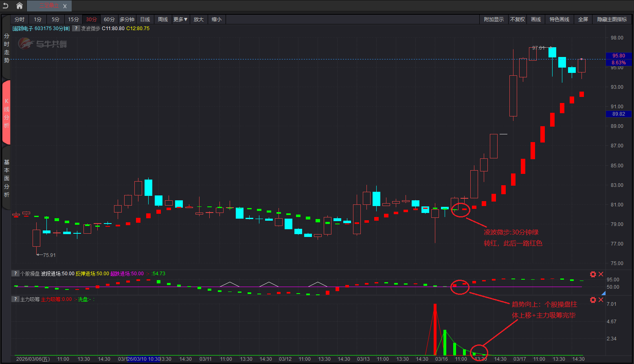Open help for 凌波微步 indicator
The image size is (634, 364).
click(76, 29)
